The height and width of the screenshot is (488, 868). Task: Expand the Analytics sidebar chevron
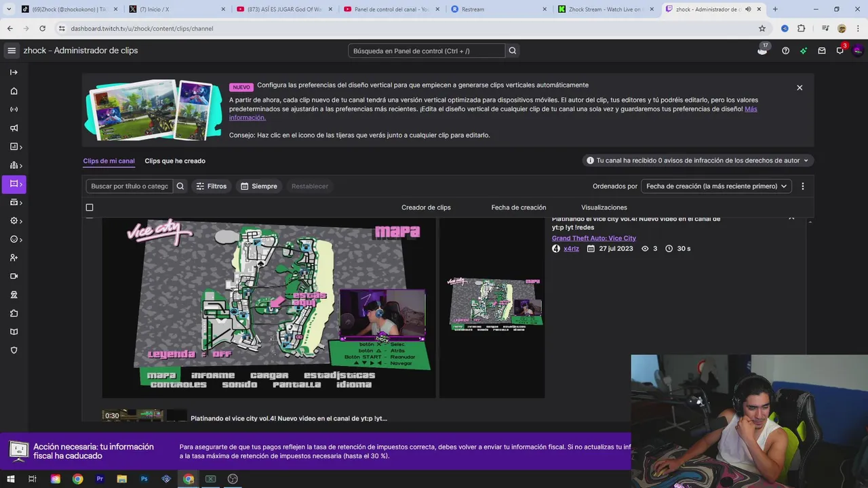point(21,147)
